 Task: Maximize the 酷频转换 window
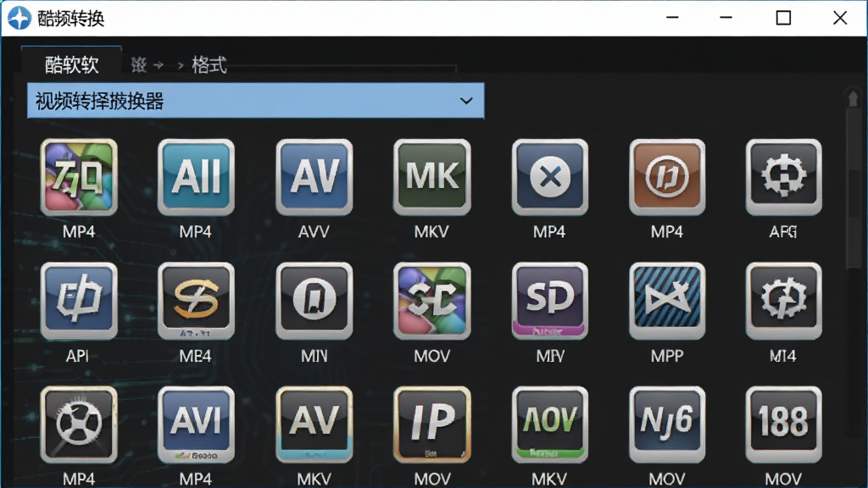(783, 18)
